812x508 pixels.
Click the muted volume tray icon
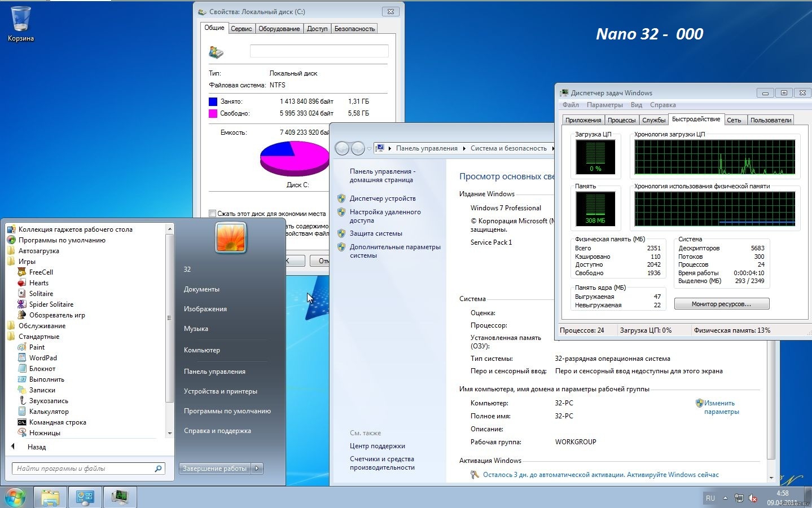click(x=753, y=498)
